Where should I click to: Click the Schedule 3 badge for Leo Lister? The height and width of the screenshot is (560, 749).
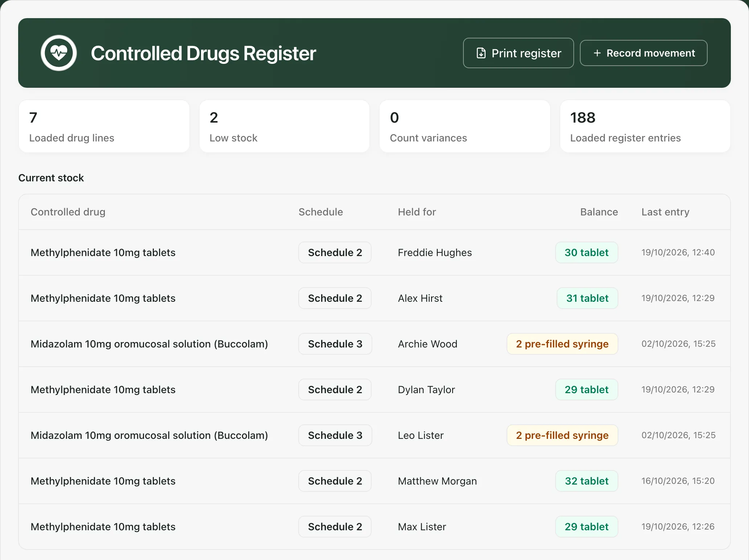point(335,435)
